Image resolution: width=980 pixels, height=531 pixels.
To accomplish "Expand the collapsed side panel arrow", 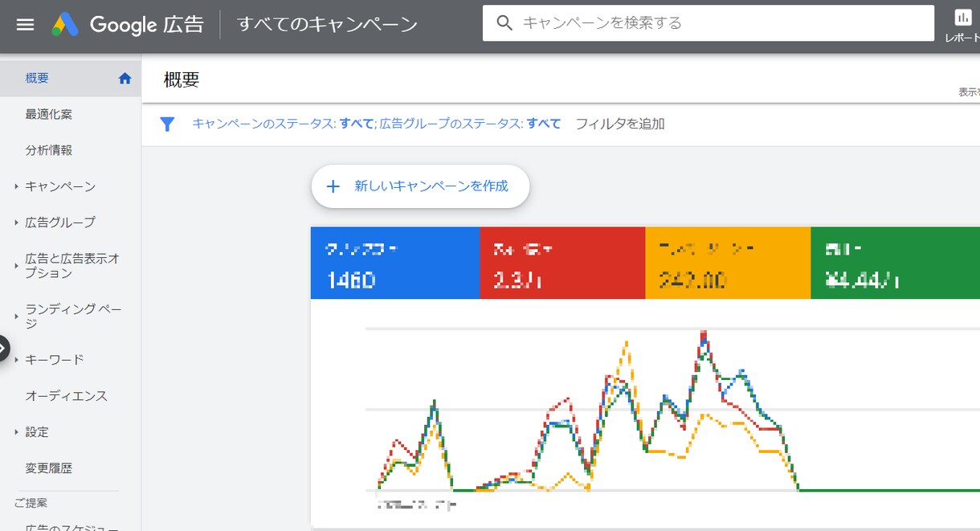I will (4, 349).
